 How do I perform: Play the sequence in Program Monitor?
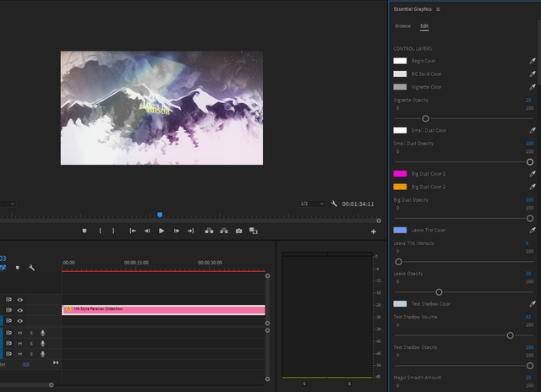coord(161,231)
